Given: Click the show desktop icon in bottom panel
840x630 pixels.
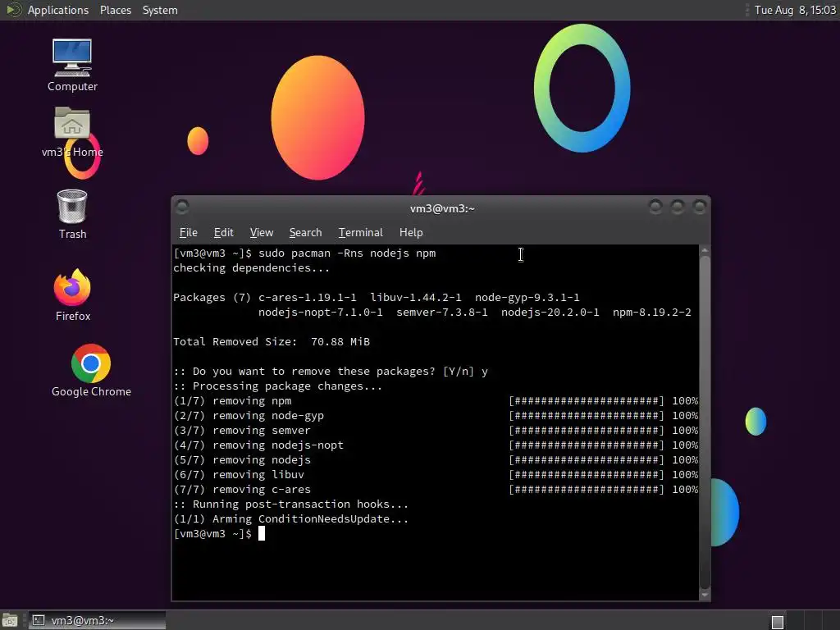Looking at the screenshot, I should (10, 620).
